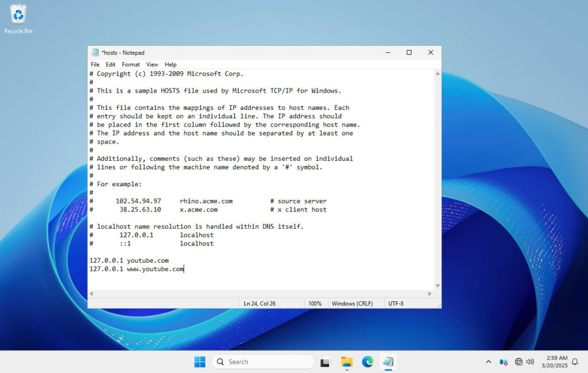Click the network globe tray icon
This screenshot has height=373, width=588.
click(x=519, y=362)
